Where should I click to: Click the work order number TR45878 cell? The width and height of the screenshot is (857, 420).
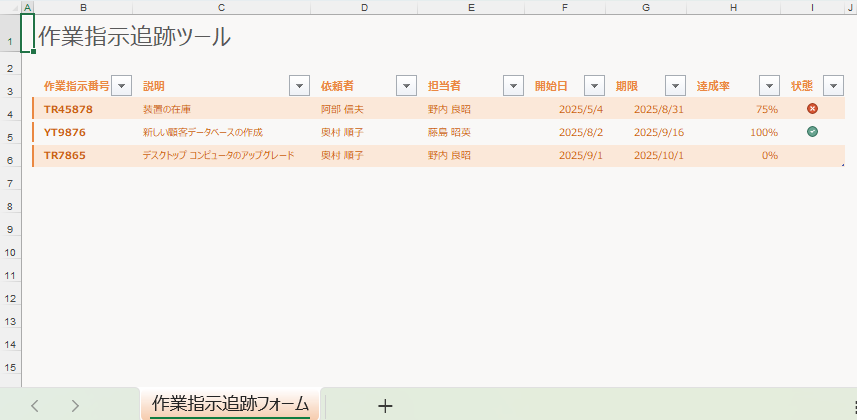(68, 109)
